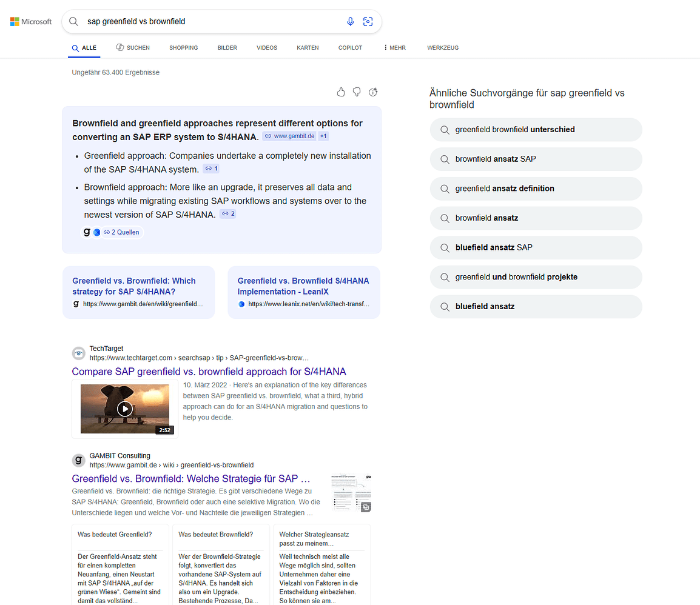700x605 pixels.
Task: Click the GAMBIT Consulting favicon
Action: (78, 460)
